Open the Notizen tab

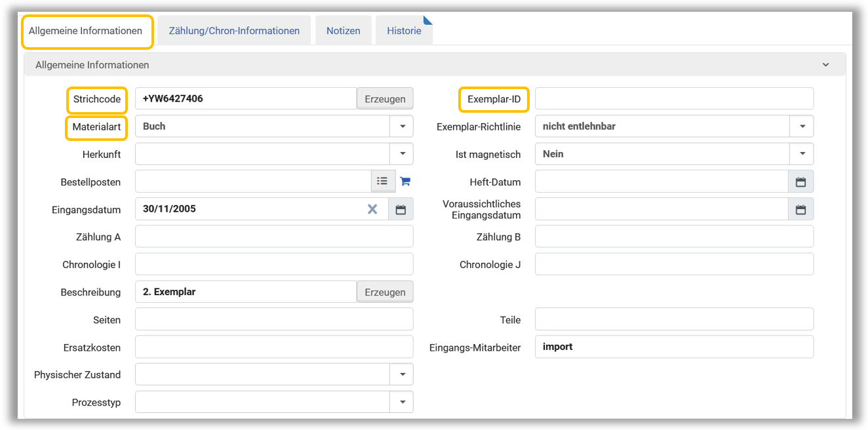(x=344, y=31)
